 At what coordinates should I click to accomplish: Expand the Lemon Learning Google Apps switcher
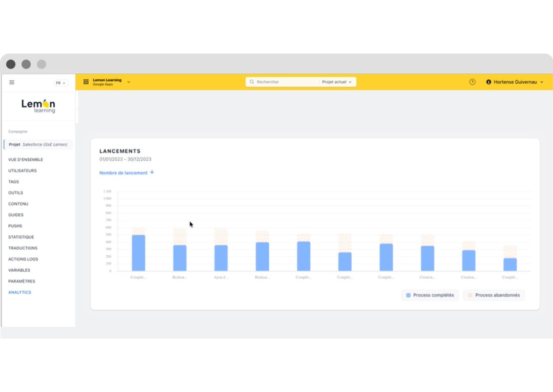[129, 82]
